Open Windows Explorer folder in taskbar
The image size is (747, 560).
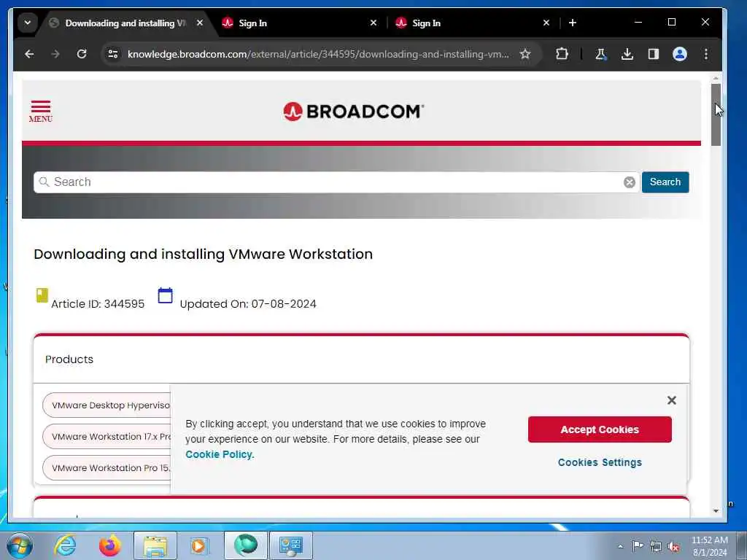pyautogui.click(x=155, y=545)
